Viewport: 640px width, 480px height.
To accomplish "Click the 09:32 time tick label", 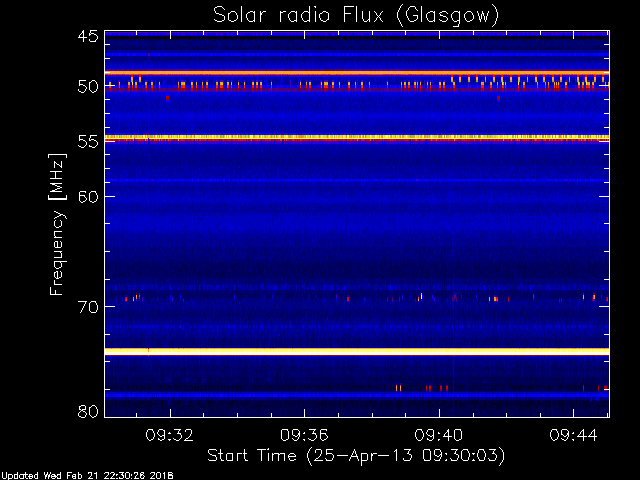I will (170, 436).
